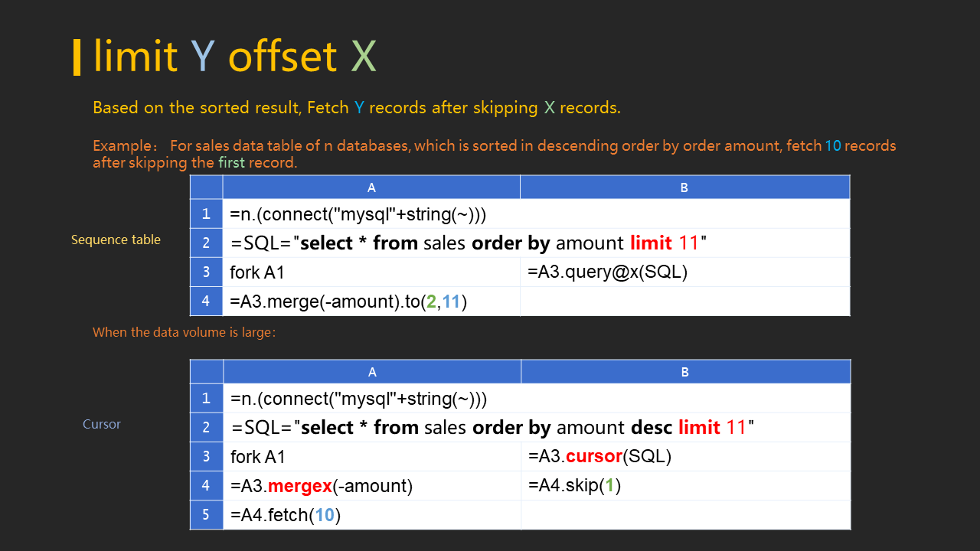The image size is (980, 551).
Task: Select the =A3.mergex(-amount) cell
Action: coord(372,486)
